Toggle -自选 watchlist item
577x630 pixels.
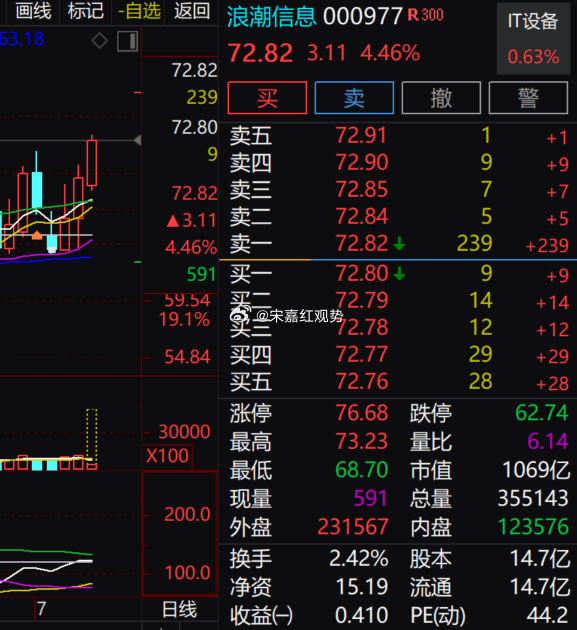pyautogui.click(x=139, y=11)
